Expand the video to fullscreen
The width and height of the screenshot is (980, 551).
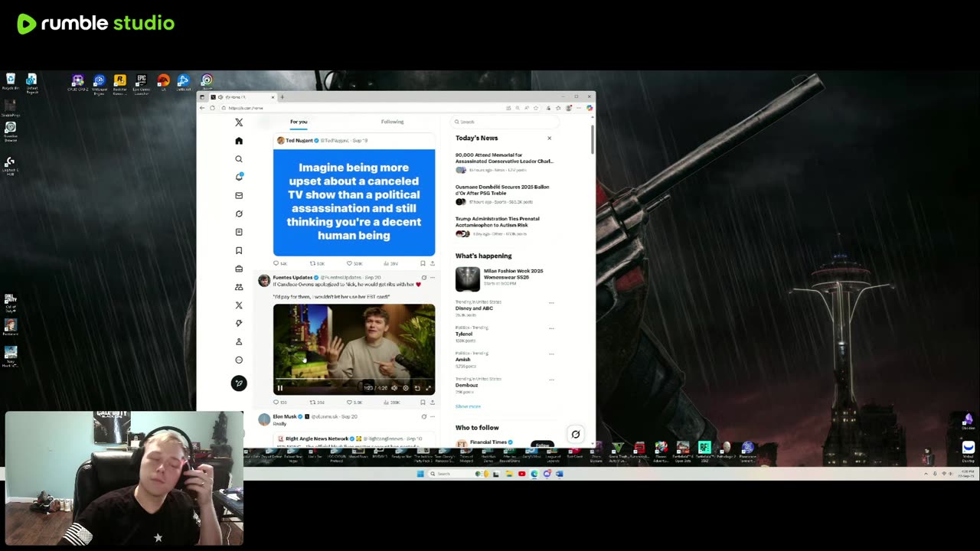click(x=428, y=388)
